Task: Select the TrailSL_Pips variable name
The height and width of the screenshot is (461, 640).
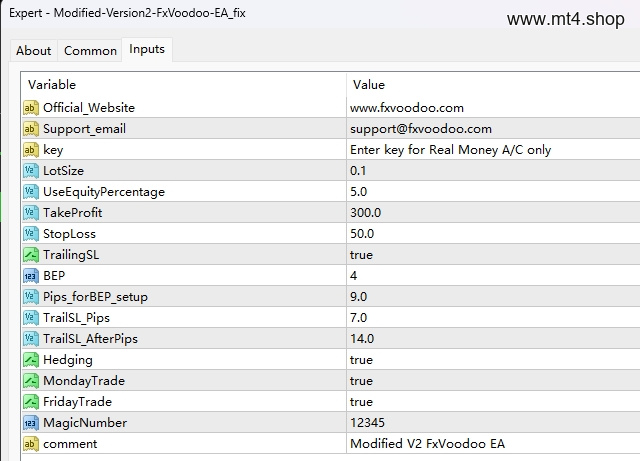Action: click(x=76, y=318)
